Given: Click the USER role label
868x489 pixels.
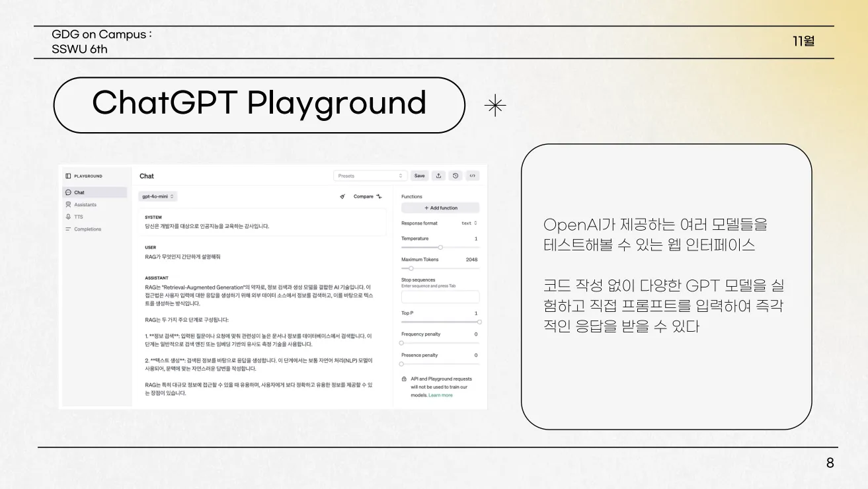Looking at the screenshot, I should click(x=151, y=248).
